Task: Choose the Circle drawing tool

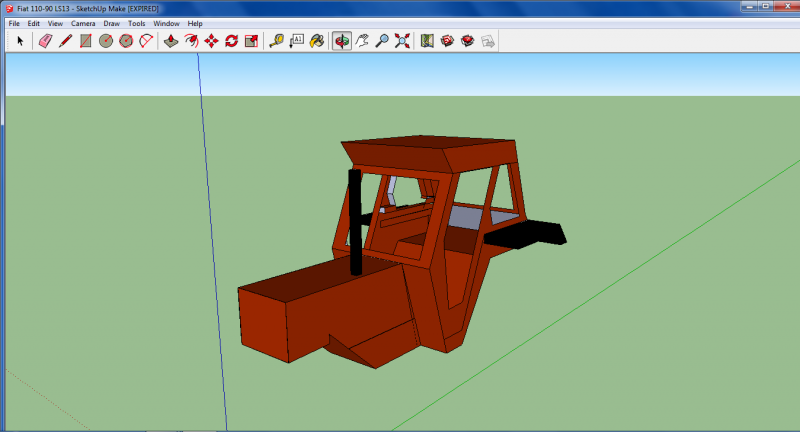Action: click(106, 41)
